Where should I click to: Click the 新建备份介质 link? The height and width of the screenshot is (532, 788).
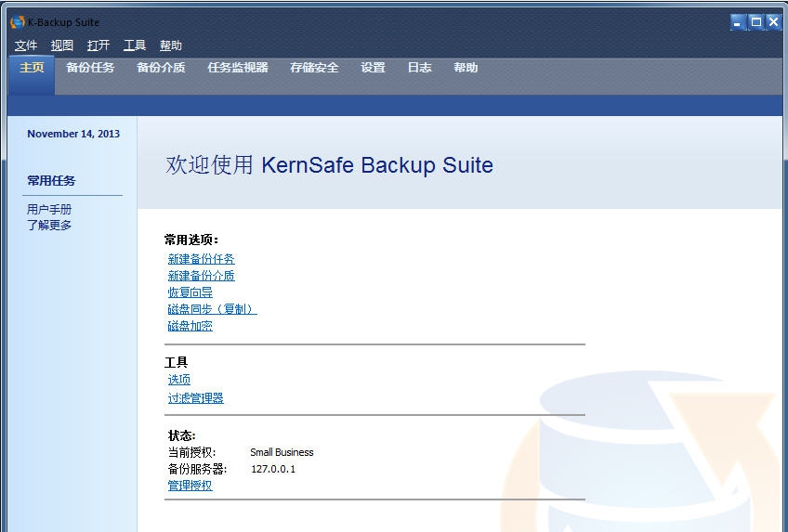tap(201, 276)
